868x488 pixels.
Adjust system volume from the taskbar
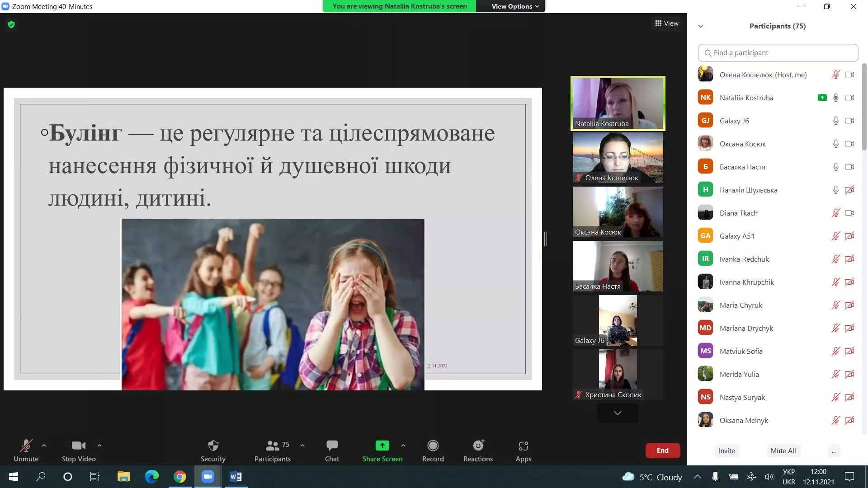[769, 477]
